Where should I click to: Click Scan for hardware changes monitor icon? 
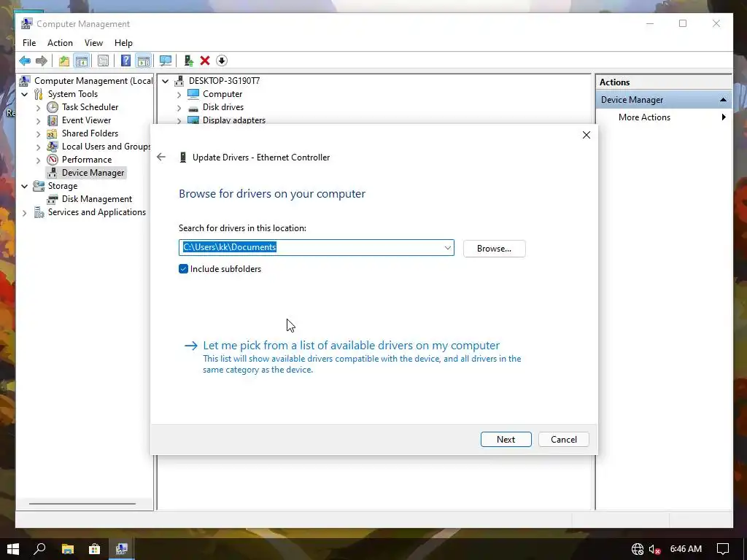tap(166, 61)
